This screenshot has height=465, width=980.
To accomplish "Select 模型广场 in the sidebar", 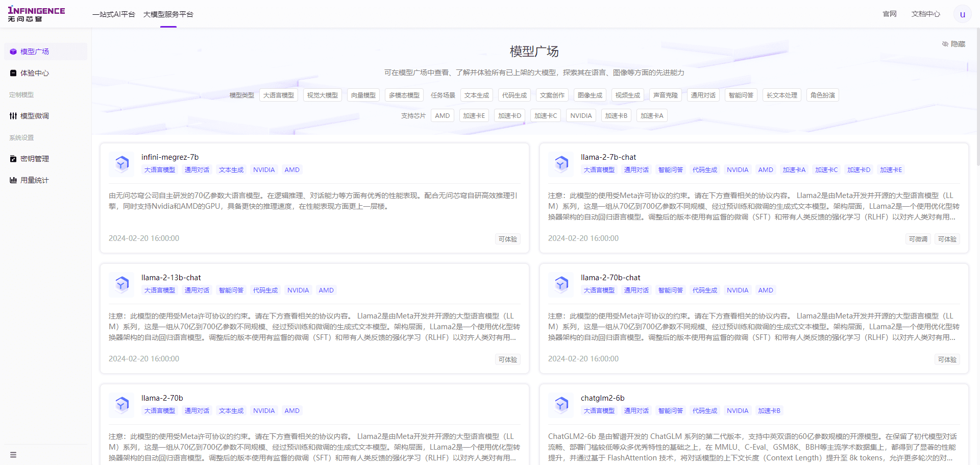I will [45, 52].
